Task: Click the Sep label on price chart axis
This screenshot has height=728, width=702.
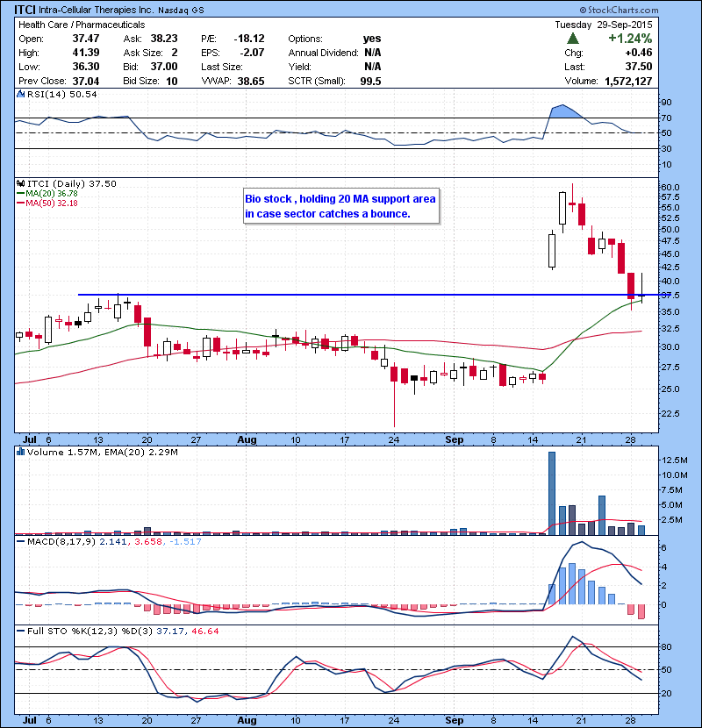Action: point(454,439)
